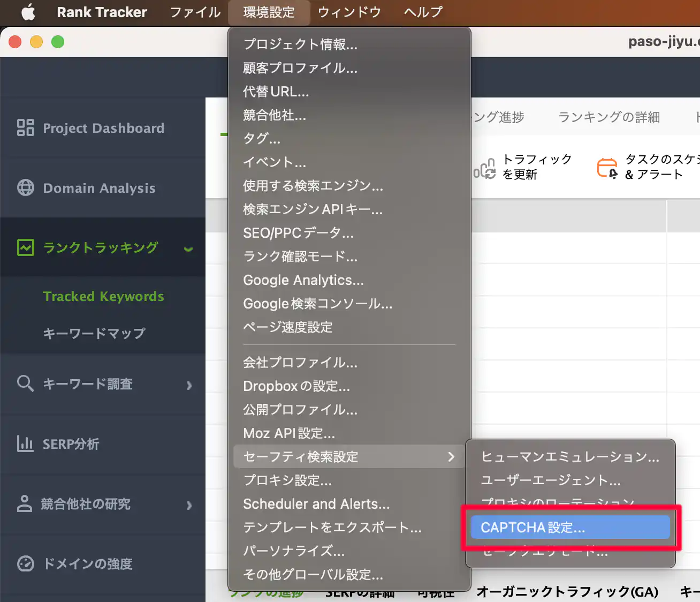Screen dimensions: 700x602
Task: Click the Project Dashboard grid icon
Action: pyautogui.click(x=26, y=127)
